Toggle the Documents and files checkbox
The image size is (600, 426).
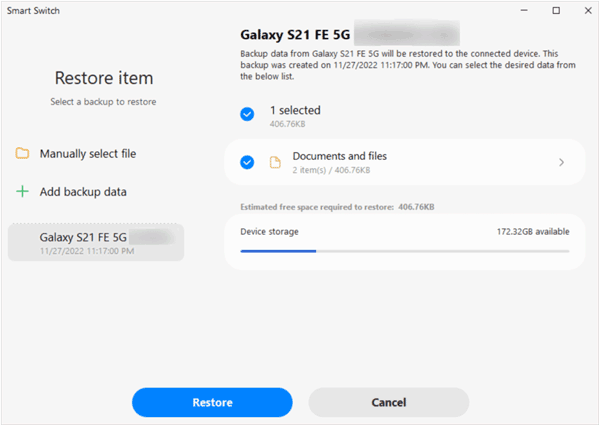point(247,162)
